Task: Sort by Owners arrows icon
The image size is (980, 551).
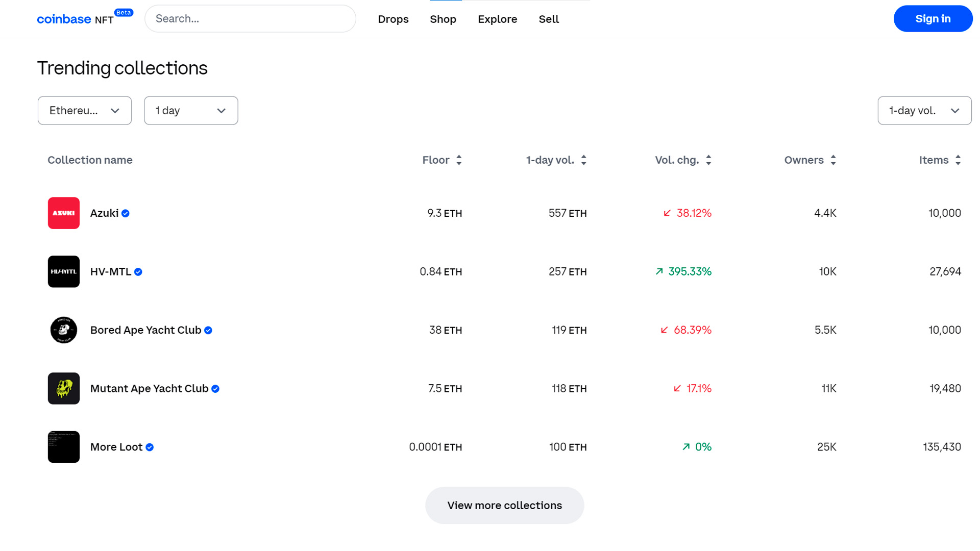Action: click(x=833, y=160)
